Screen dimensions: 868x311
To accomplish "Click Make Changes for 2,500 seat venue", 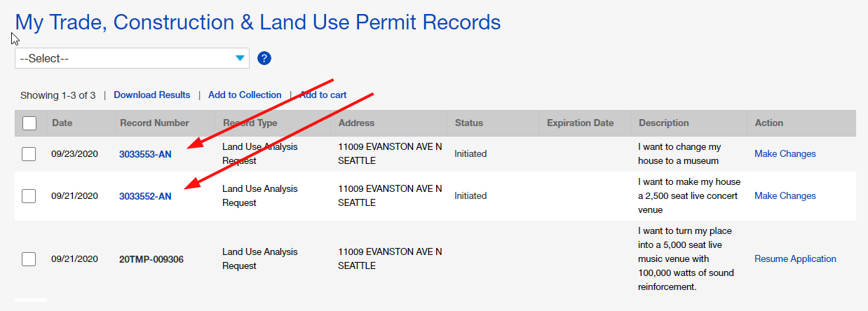I will click(x=785, y=196).
